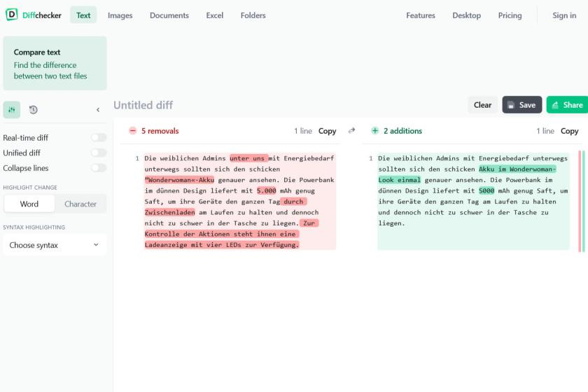The height and width of the screenshot is (392, 588).
Task: Open the Features menu item
Action: [421, 15]
